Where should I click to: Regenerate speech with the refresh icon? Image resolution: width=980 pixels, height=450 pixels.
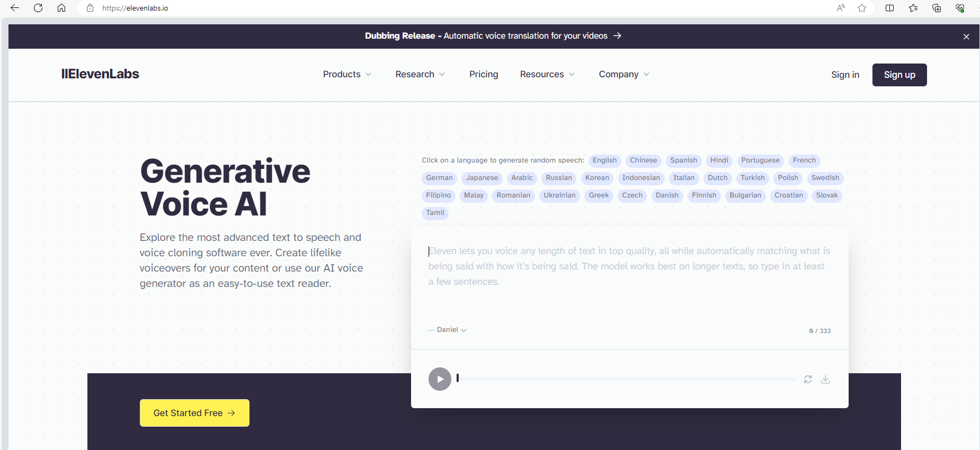[808, 379]
